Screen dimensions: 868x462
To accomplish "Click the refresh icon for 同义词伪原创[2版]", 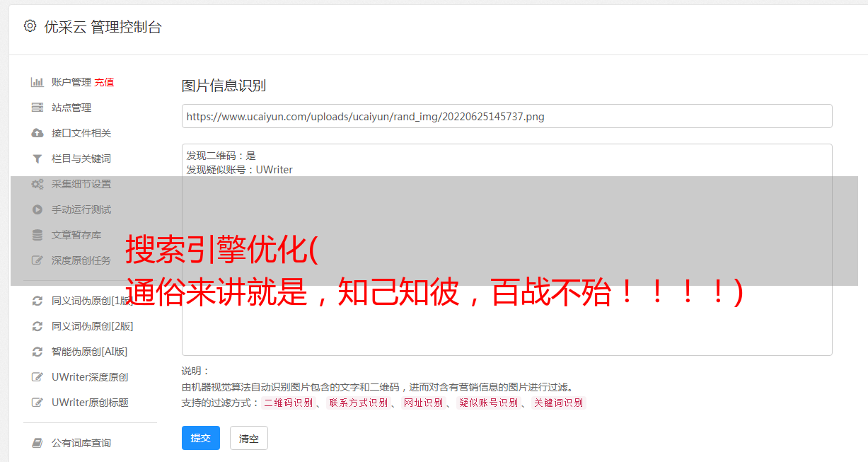I will coord(37,326).
